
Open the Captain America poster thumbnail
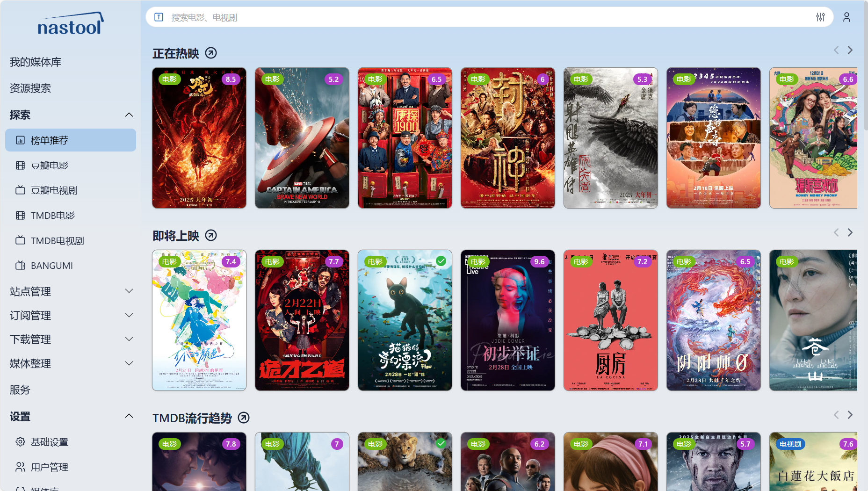click(302, 138)
